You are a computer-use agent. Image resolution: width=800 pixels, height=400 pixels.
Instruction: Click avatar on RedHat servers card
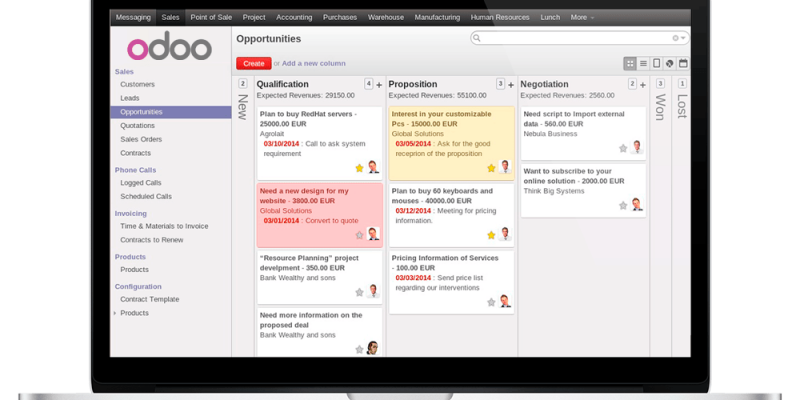pyautogui.click(x=373, y=167)
